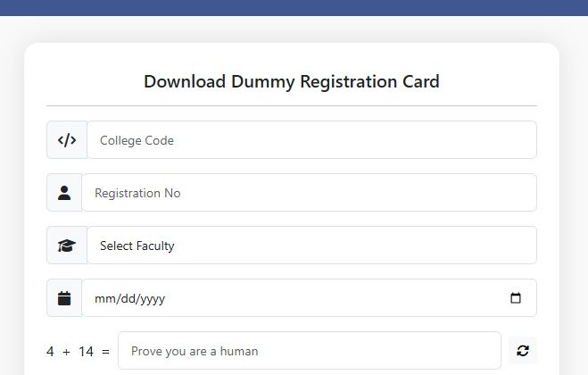Focus the College Code text field
Image resolution: width=588 pixels, height=375 pixels.
(x=311, y=140)
